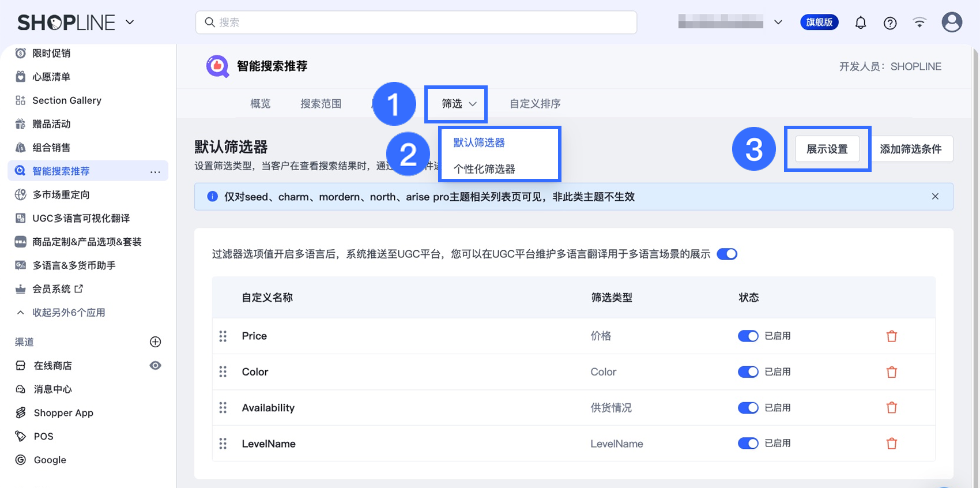Click the drag handle for Color row
Image resolution: width=980 pixels, height=488 pixels.
[223, 372]
